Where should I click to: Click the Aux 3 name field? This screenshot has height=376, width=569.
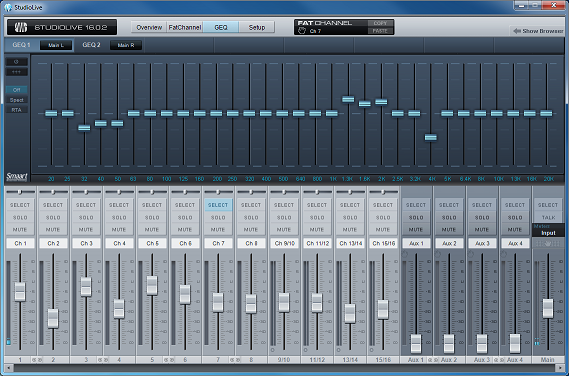(482, 243)
